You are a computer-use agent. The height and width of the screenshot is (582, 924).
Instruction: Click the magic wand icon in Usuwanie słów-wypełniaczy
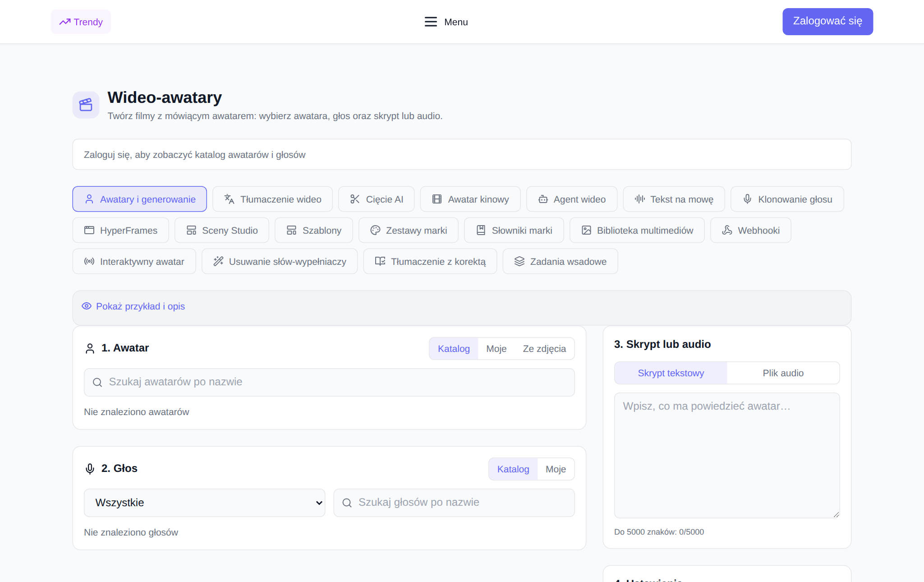click(218, 261)
